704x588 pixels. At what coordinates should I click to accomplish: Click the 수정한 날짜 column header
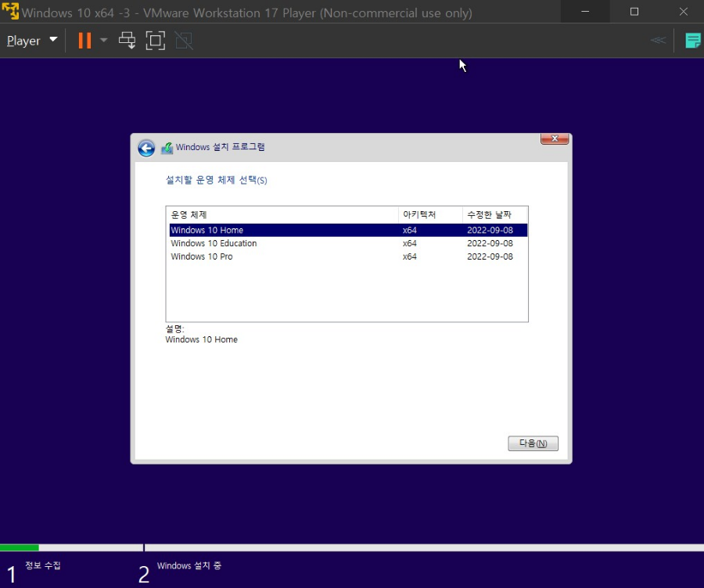(x=495, y=215)
